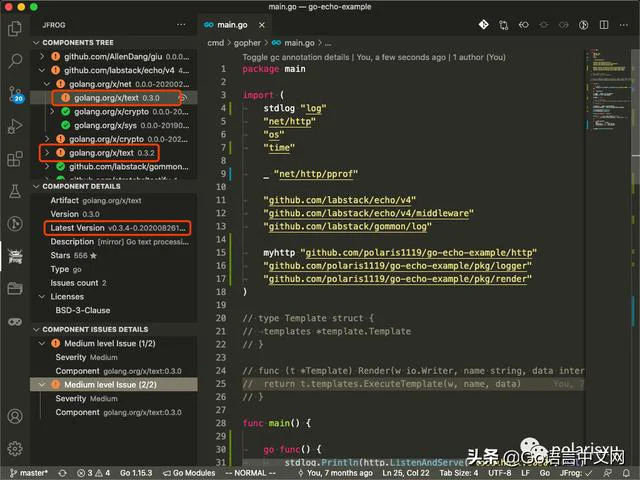Click line number 28 in the gutter

221,423
